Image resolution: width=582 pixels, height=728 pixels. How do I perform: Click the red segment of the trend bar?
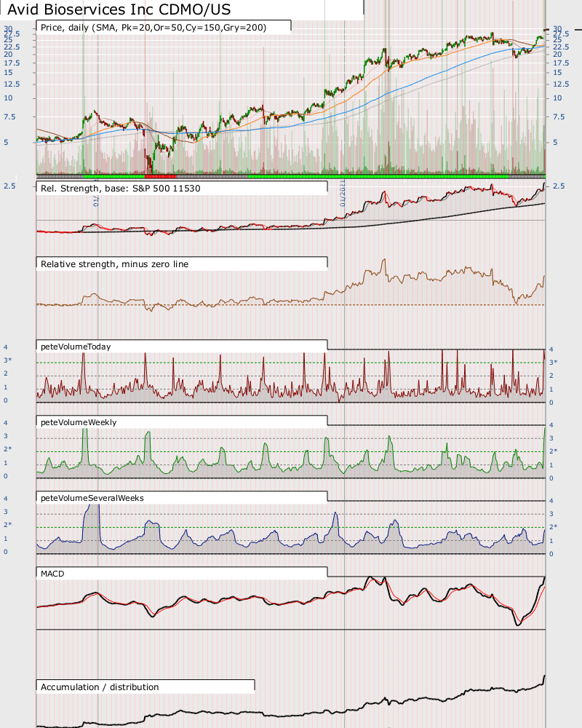[x=161, y=176]
